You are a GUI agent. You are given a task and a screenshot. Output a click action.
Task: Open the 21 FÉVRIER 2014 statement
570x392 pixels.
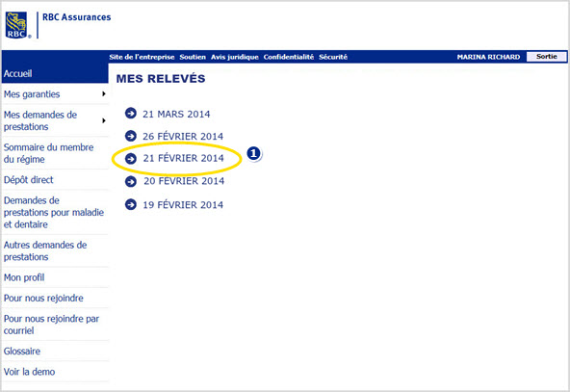point(183,158)
